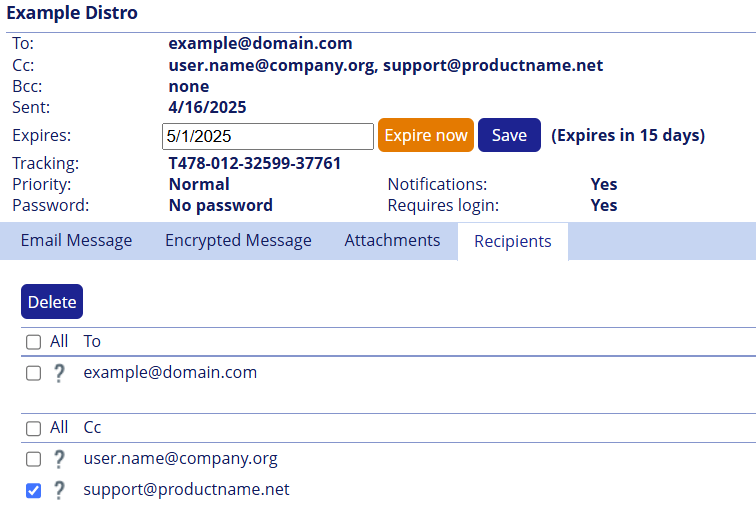The height and width of the screenshot is (514, 756).
Task: Click the user.name@company.org address in Cc list
Action: tap(180, 459)
